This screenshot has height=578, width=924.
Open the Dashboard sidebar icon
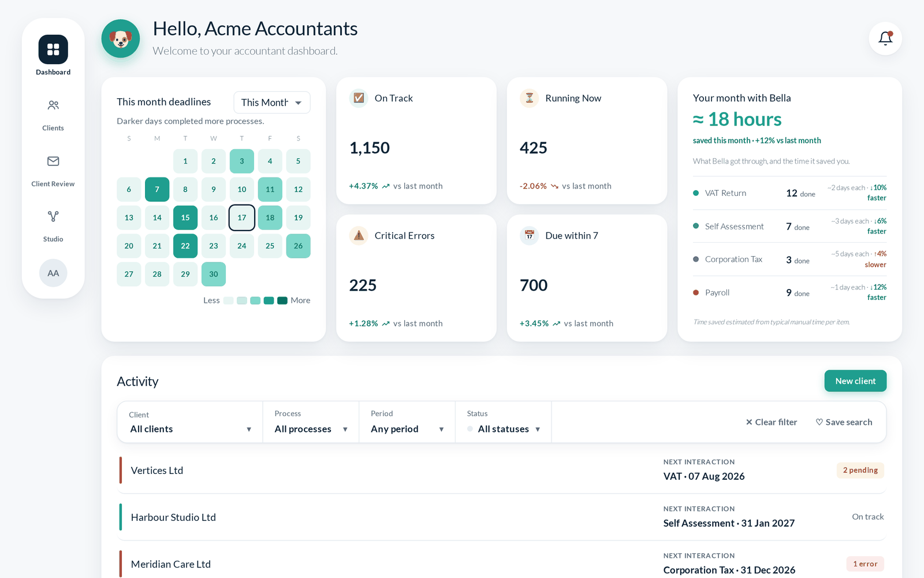[x=53, y=50]
